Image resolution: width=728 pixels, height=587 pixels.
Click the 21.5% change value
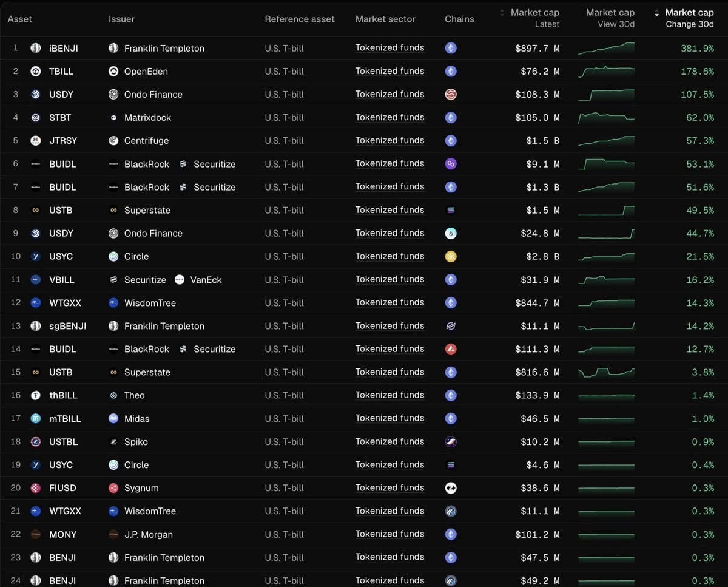(700, 257)
